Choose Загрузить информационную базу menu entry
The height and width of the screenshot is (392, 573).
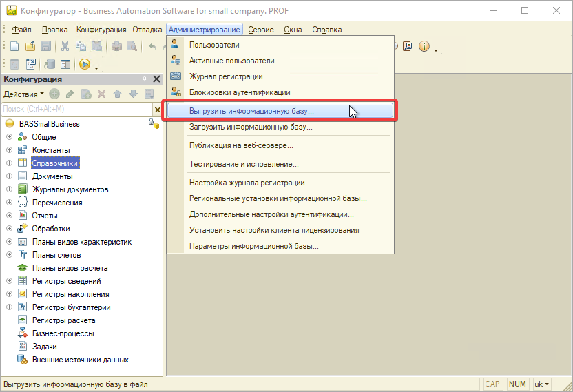(x=251, y=127)
